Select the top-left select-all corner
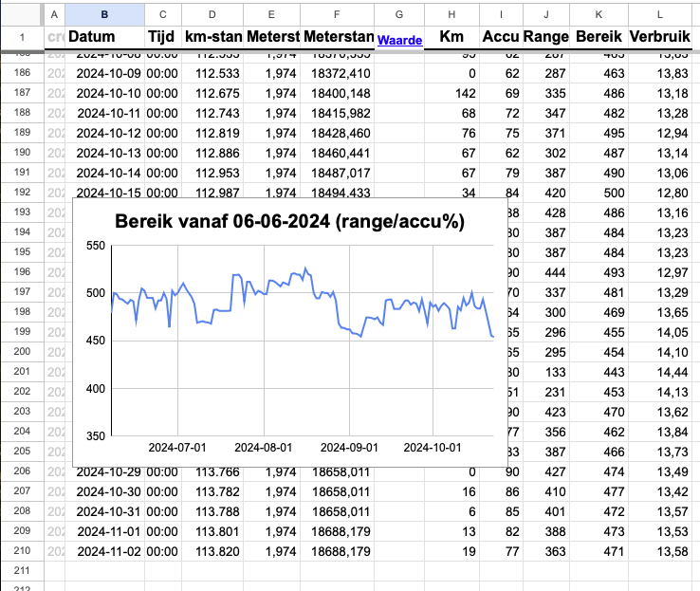 (x=23, y=15)
